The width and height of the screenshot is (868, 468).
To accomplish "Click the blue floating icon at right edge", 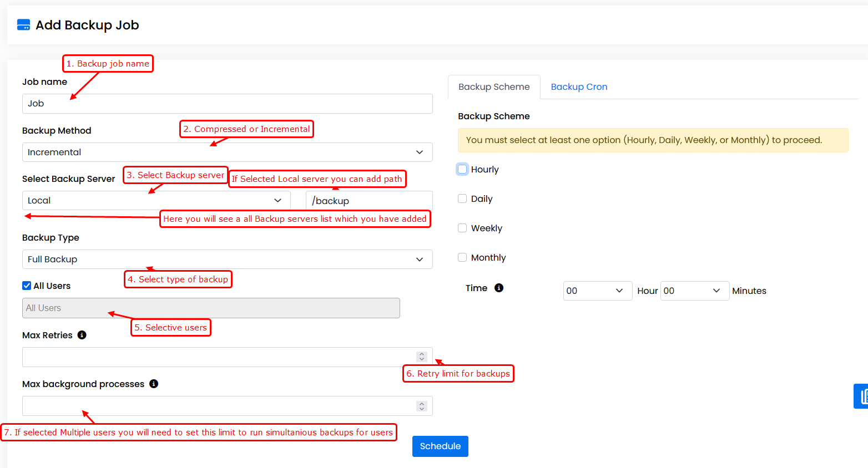I will (861, 396).
